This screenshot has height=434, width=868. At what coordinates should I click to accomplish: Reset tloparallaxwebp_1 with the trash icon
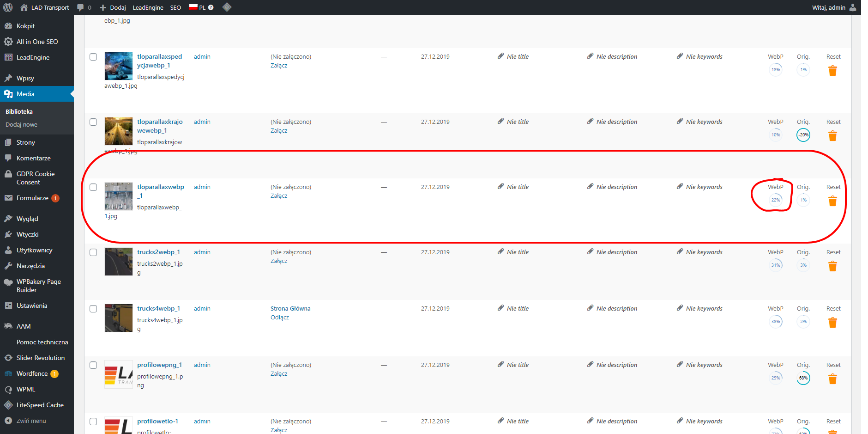tap(832, 201)
